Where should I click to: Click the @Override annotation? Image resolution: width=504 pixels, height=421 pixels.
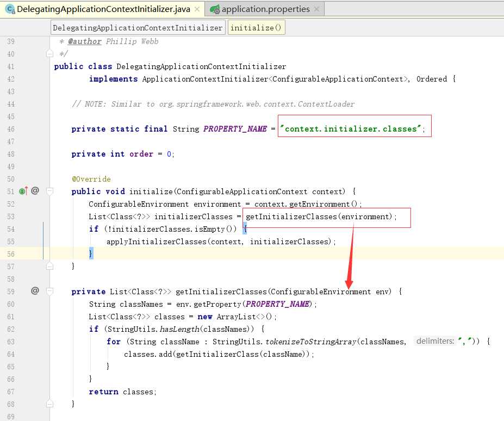pyautogui.click(x=91, y=179)
